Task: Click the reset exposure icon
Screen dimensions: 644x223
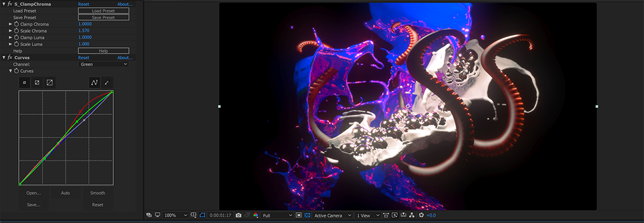Action: [x=421, y=215]
